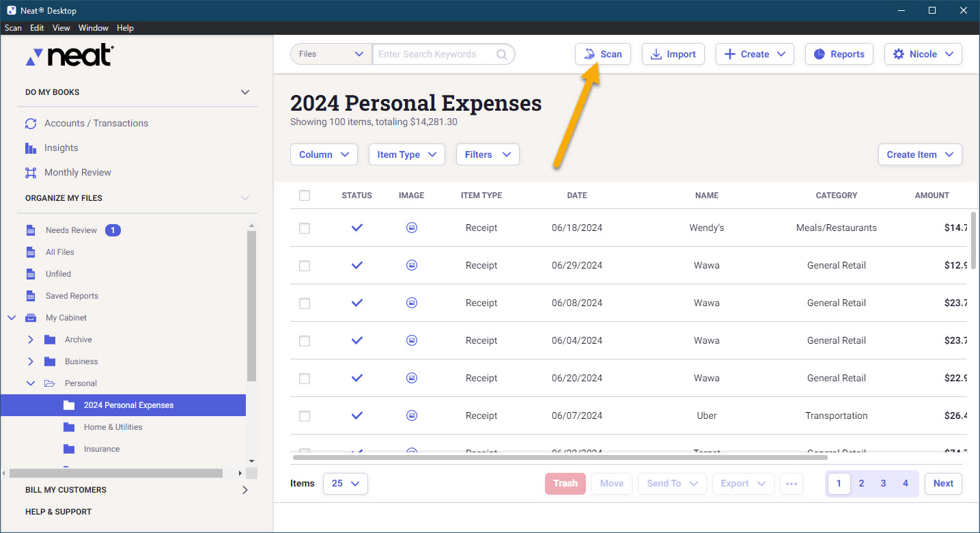The image size is (980, 533).
Task: Click the search magnifier icon
Action: click(502, 55)
